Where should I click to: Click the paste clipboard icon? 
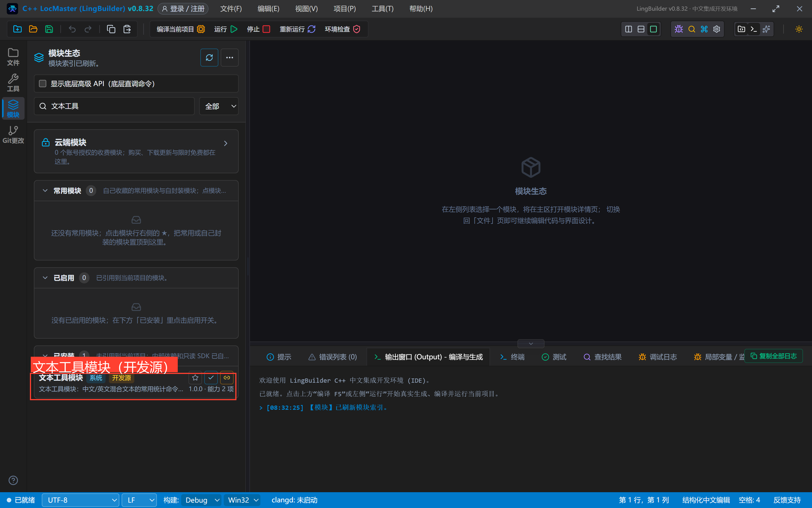127,29
